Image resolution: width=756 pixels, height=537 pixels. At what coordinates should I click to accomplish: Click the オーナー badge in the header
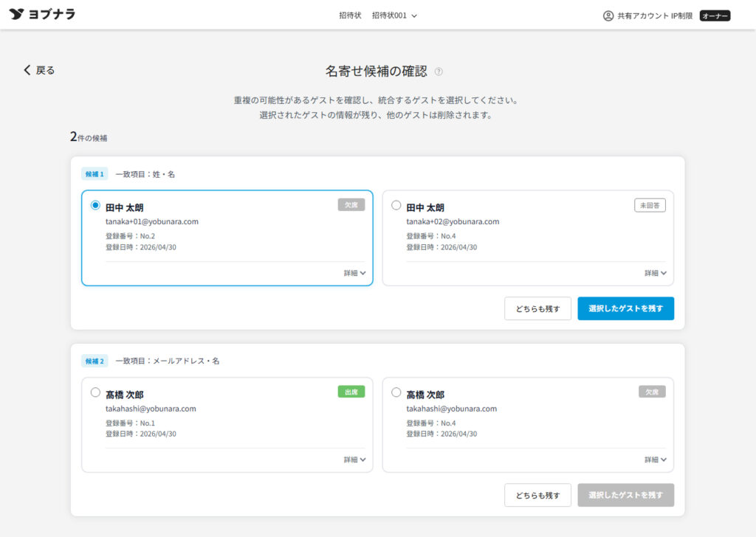(x=714, y=15)
